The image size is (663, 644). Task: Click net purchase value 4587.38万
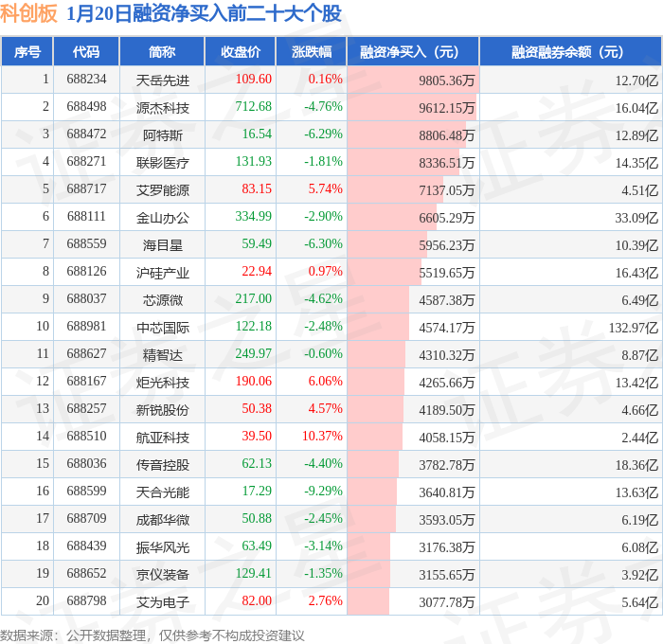click(x=446, y=300)
